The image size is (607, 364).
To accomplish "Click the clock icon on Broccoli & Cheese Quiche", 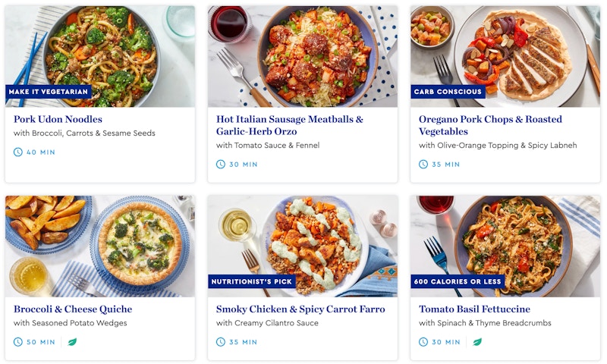I will tap(18, 342).
